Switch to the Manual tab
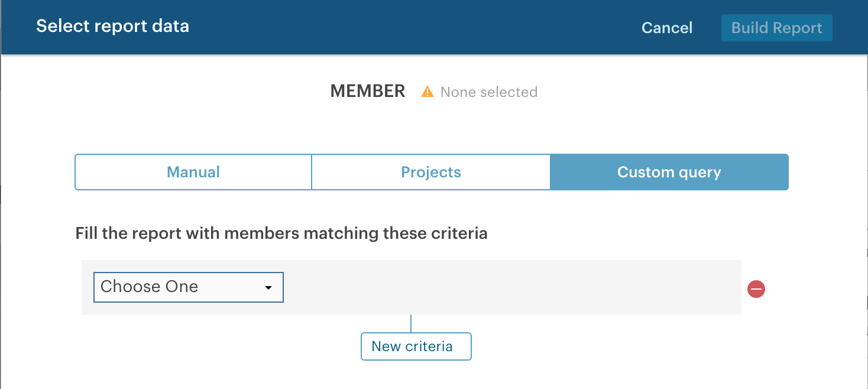The height and width of the screenshot is (389, 868). (193, 172)
